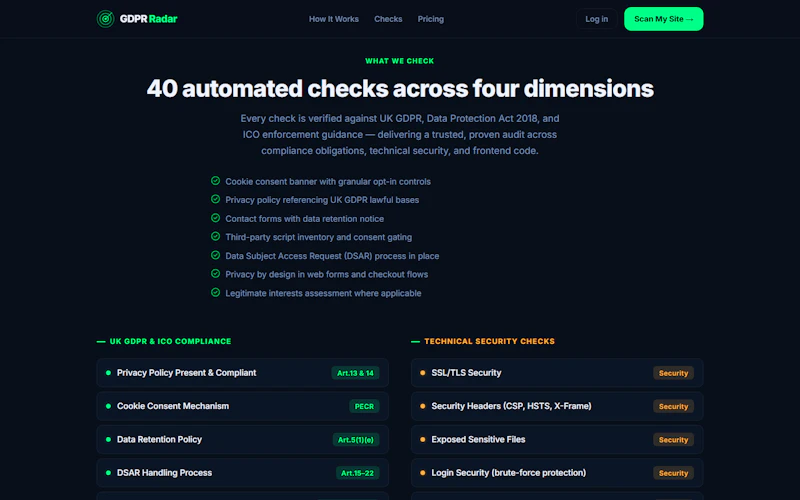Click green dot beside DSAR Handling Process
The image size is (800, 500).
pyautogui.click(x=108, y=473)
